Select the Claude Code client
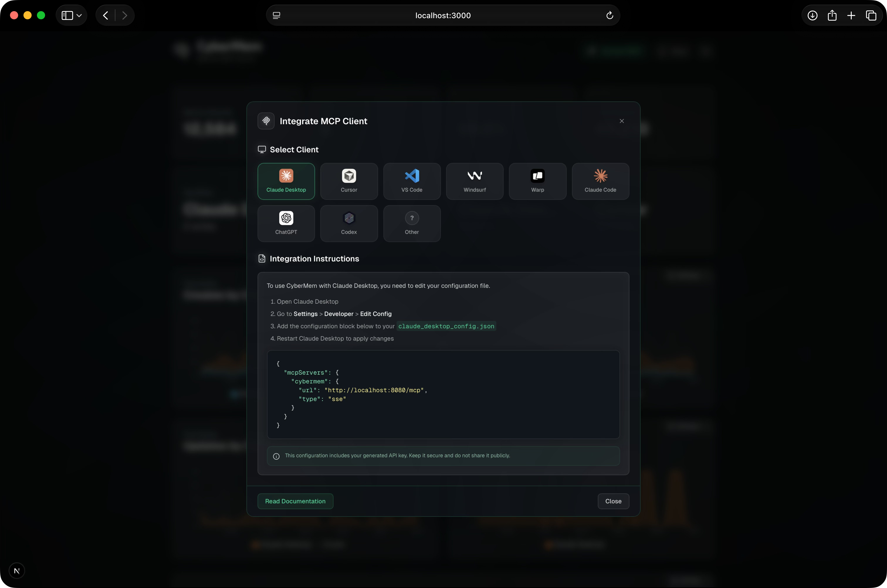Image resolution: width=887 pixels, height=588 pixels. pyautogui.click(x=600, y=181)
